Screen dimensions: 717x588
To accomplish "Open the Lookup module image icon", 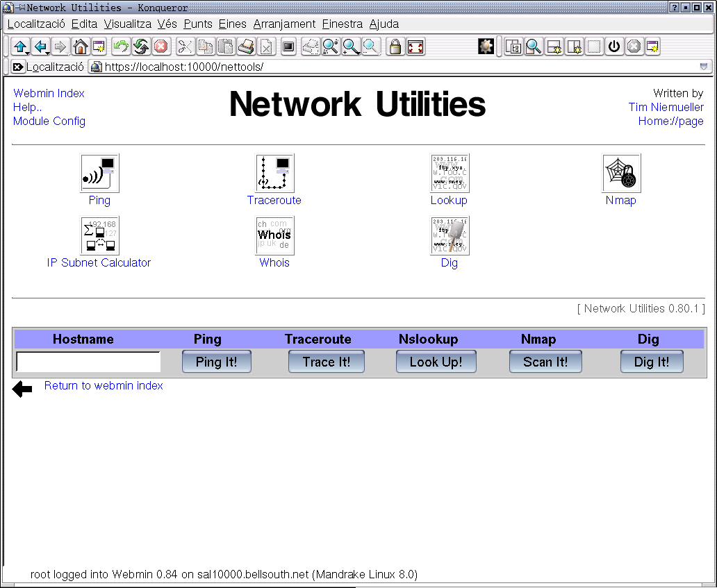I will pos(450,173).
